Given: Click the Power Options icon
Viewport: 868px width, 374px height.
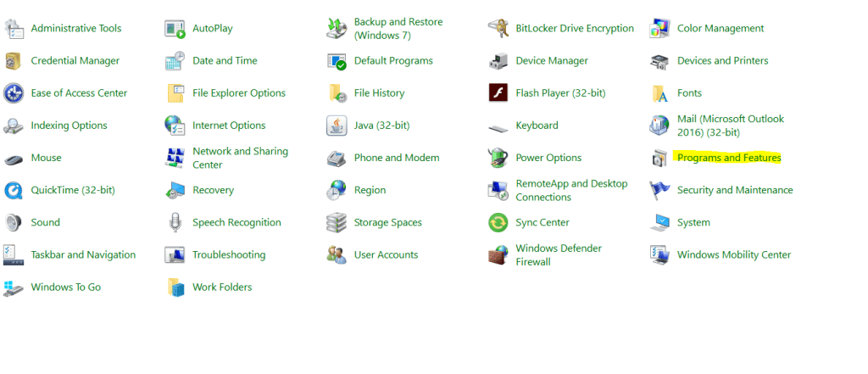Looking at the screenshot, I should [x=498, y=158].
